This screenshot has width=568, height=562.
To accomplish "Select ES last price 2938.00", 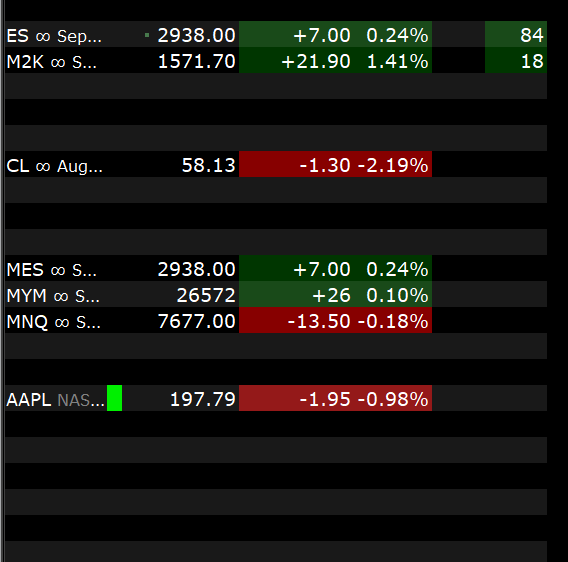I will pyautogui.click(x=196, y=35).
